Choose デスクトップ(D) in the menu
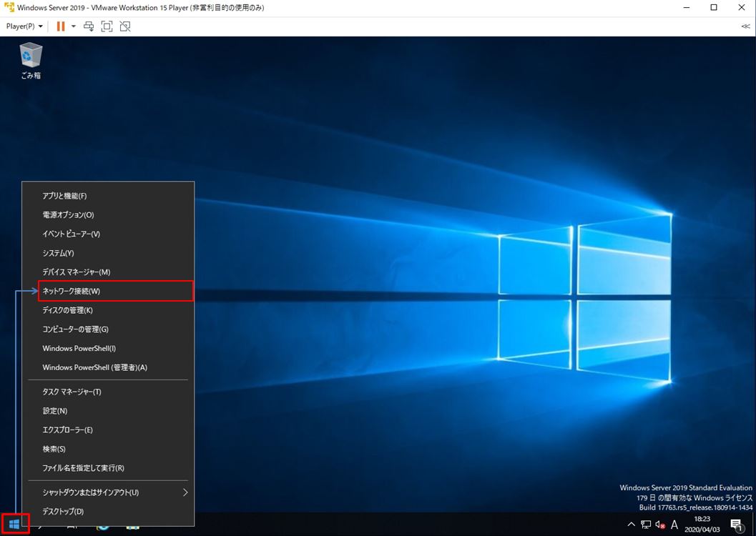Viewport: 756px width, 536px height. point(108,512)
